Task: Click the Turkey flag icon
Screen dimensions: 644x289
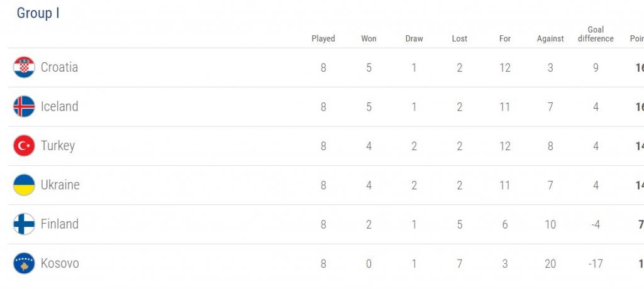Action: (x=24, y=146)
